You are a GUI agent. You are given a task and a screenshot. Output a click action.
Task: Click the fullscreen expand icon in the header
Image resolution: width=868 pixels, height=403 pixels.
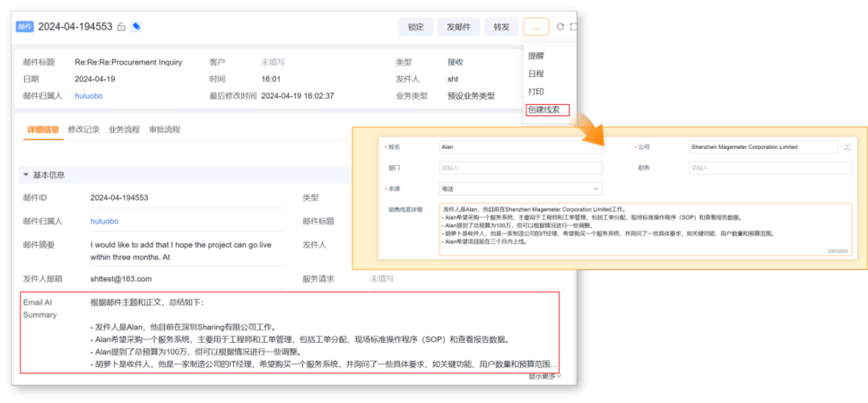[x=574, y=27]
